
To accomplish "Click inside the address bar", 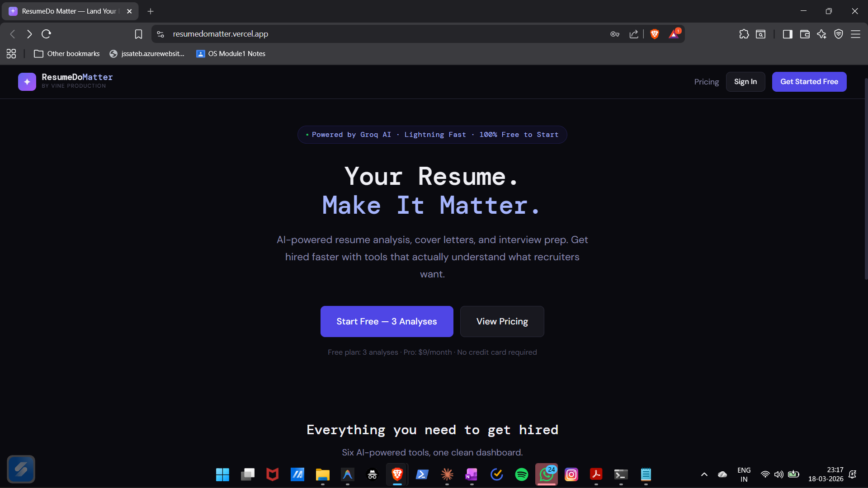I will click(316, 34).
